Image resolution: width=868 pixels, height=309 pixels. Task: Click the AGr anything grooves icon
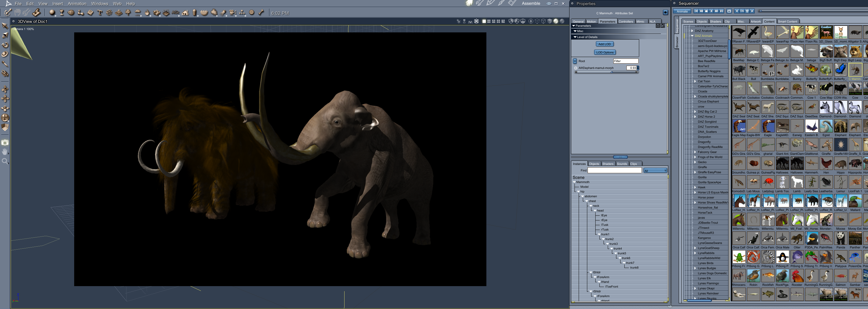[176, 13]
